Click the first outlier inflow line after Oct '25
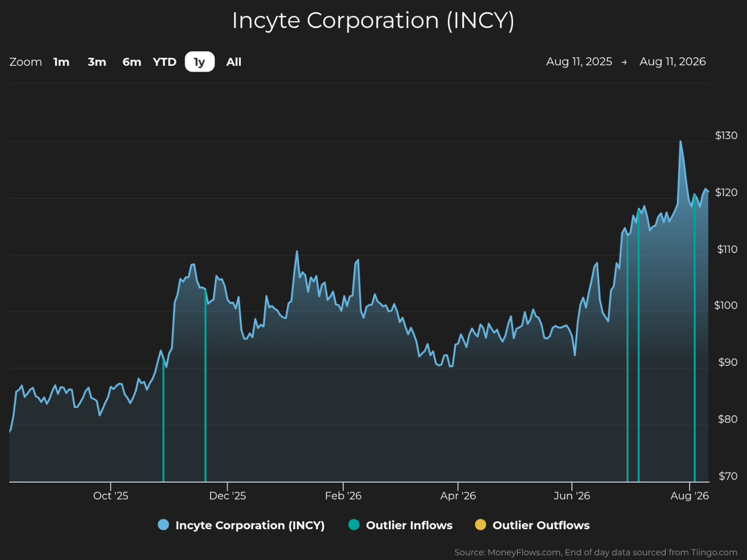Screen dimensions: 747x560 (x=163, y=421)
